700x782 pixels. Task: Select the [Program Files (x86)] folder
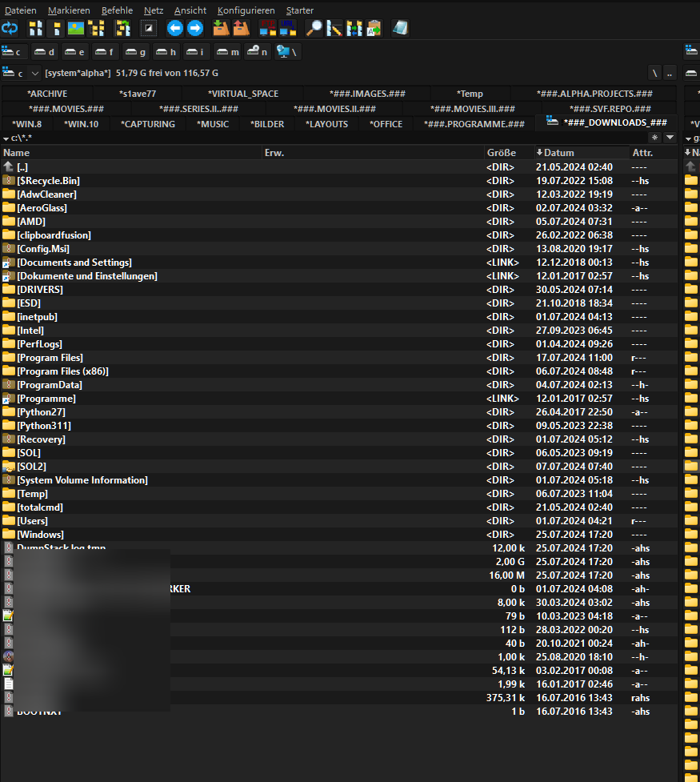(339, 371)
